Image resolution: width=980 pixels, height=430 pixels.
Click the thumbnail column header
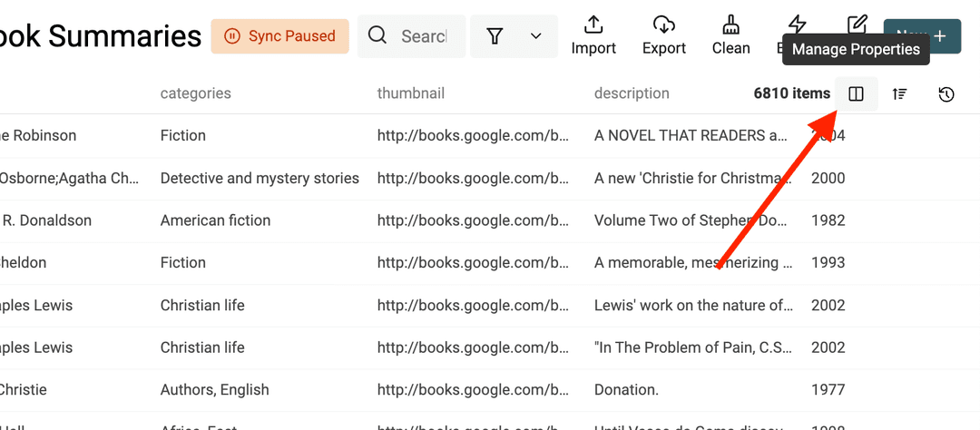[x=410, y=93]
